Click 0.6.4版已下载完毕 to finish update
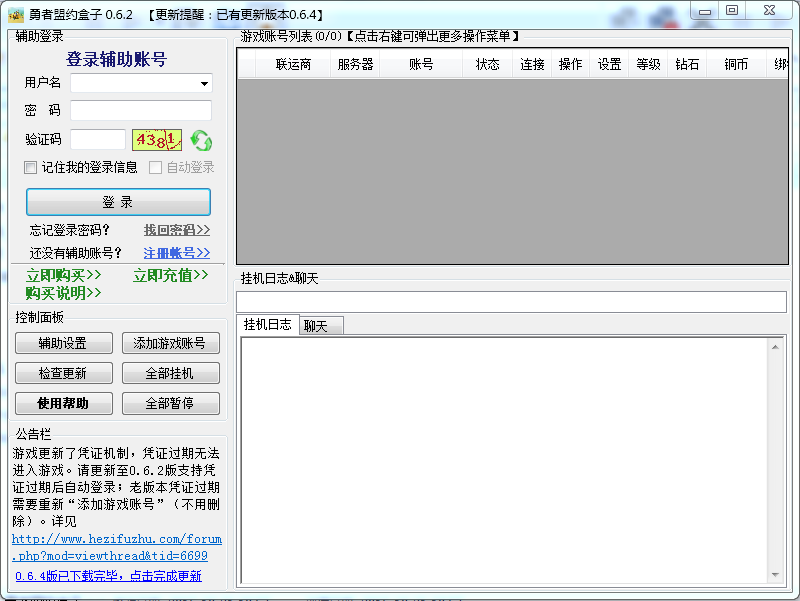Viewport: 800px width, 601px height. [x=113, y=575]
